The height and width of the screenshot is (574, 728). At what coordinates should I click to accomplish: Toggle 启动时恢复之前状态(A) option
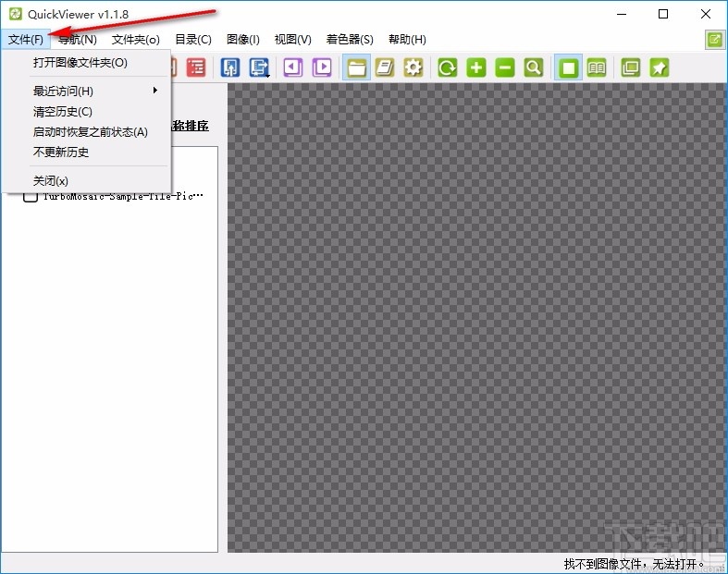tap(87, 132)
